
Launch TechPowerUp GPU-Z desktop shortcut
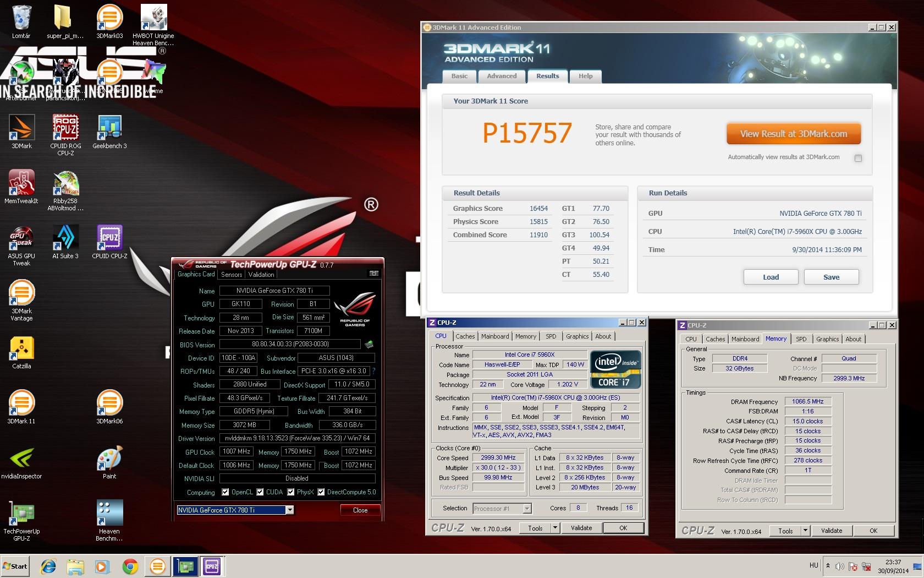click(21, 520)
